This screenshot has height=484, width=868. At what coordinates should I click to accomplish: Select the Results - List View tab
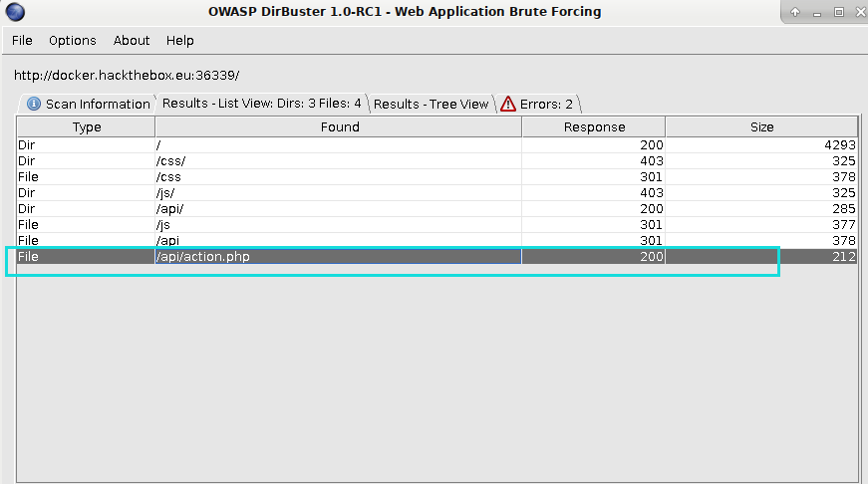click(x=261, y=103)
